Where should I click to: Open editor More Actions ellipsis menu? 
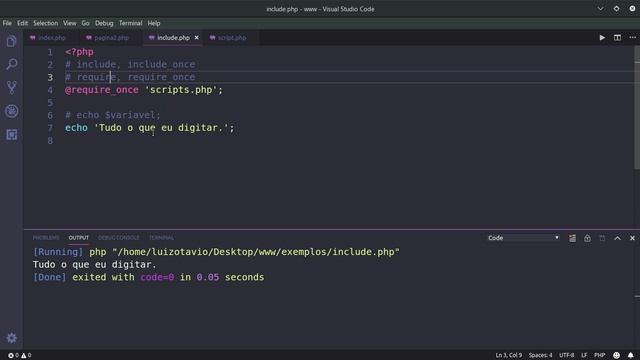click(x=632, y=38)
